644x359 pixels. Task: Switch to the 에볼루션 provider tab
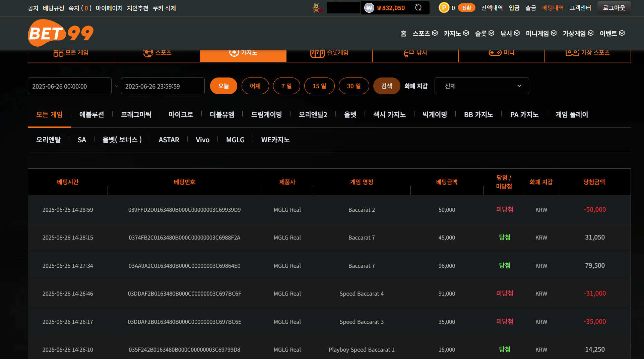coord(91,115)
